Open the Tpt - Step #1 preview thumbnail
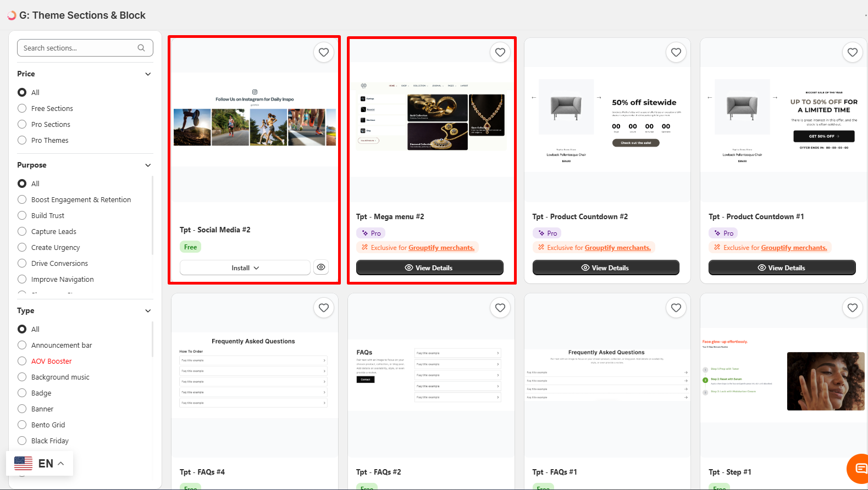This screenshot has height=490, width=868. tap(783, 375)
